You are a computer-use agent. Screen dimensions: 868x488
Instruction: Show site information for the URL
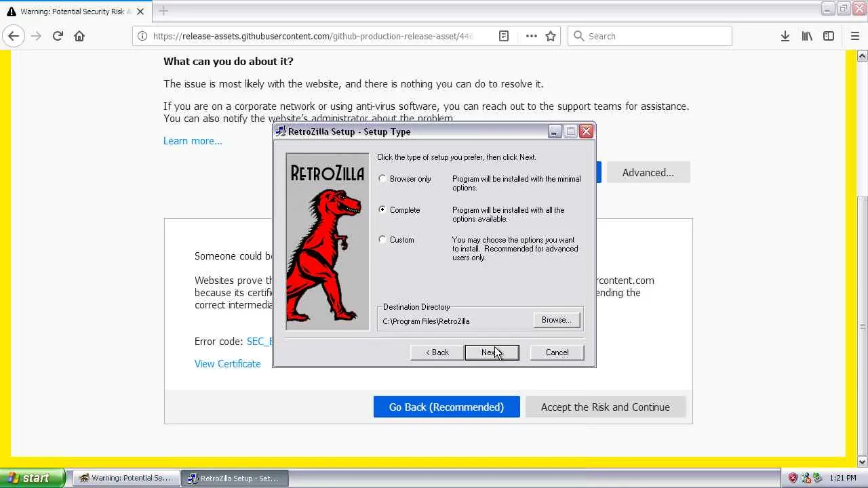[x=142, y=36]
